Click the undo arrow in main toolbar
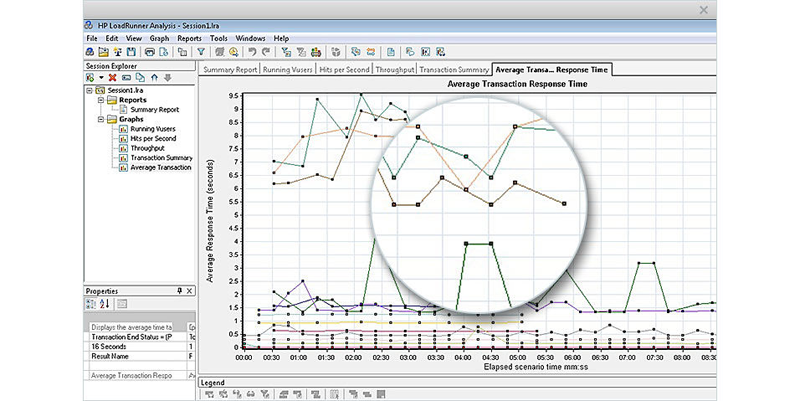This screenshot has width=800, height=401. click(252, 51)
